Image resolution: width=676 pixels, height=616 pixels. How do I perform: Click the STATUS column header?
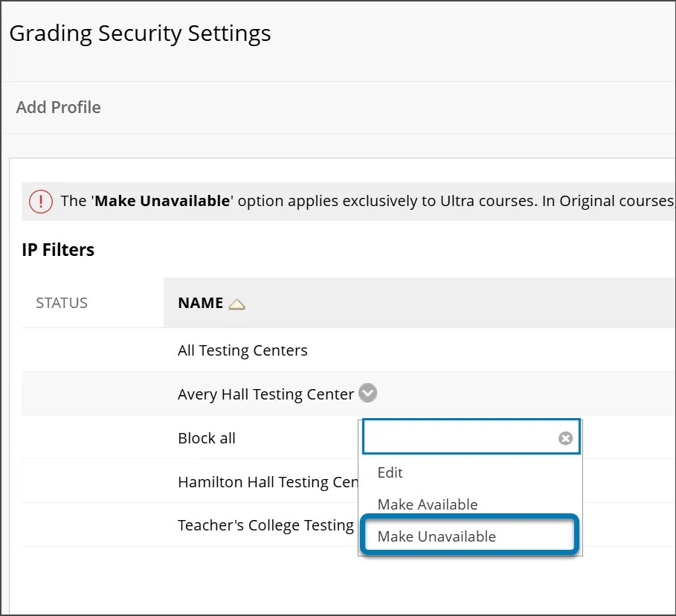click(x=61, y=302)
